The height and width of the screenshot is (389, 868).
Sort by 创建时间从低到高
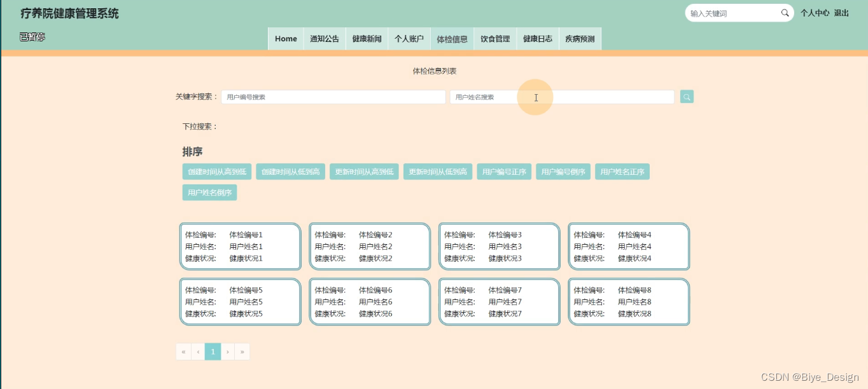pyautogui.click(x=291, y=172)
